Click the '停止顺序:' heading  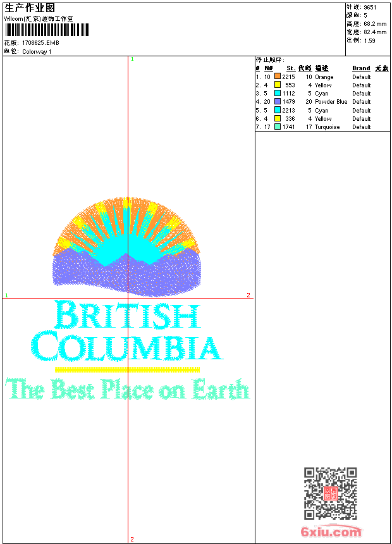point(270,59)
